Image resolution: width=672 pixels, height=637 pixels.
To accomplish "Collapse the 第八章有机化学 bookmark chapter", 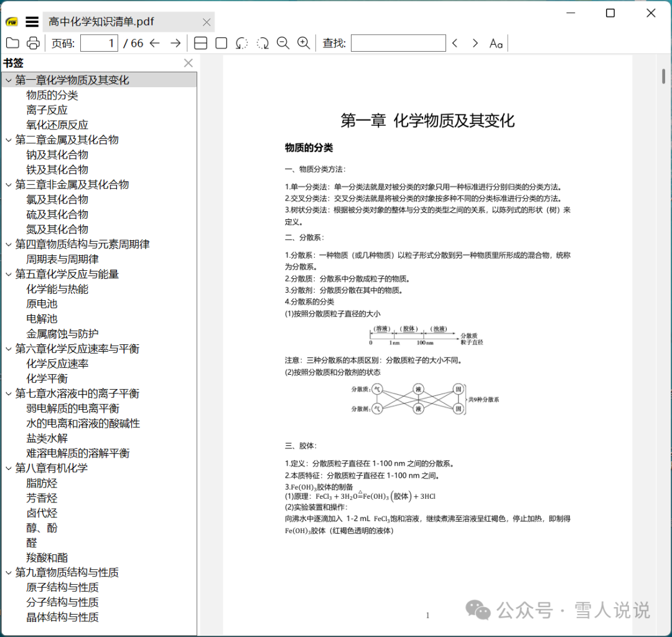I will point(8,468).
